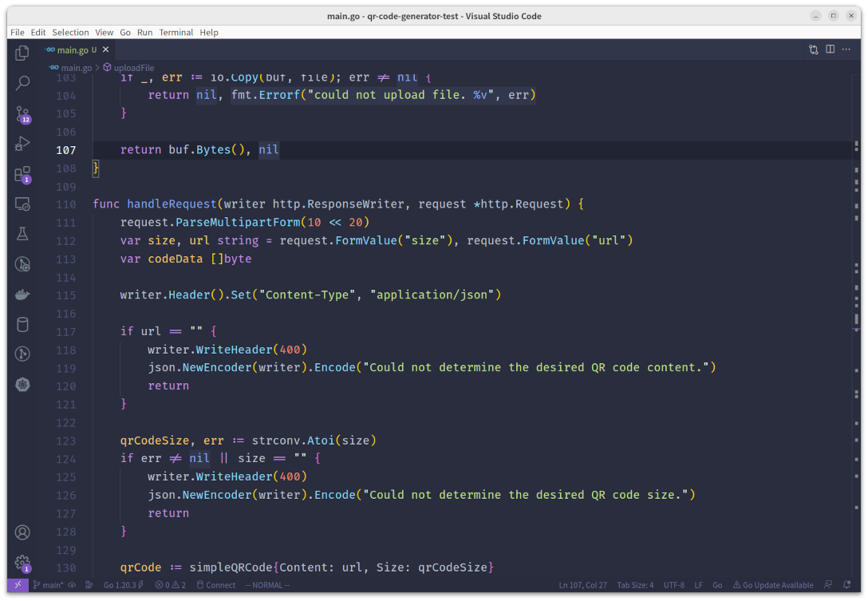Screen dimensions: 868x601
Task: Split the editor to the right
Action: [x=831, y=49]
